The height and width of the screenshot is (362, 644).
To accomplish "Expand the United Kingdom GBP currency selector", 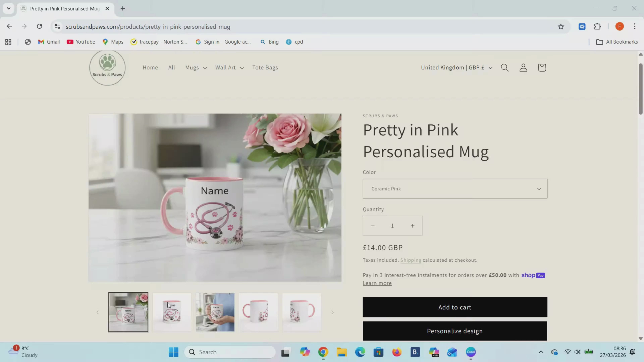I will click(457, 67).
